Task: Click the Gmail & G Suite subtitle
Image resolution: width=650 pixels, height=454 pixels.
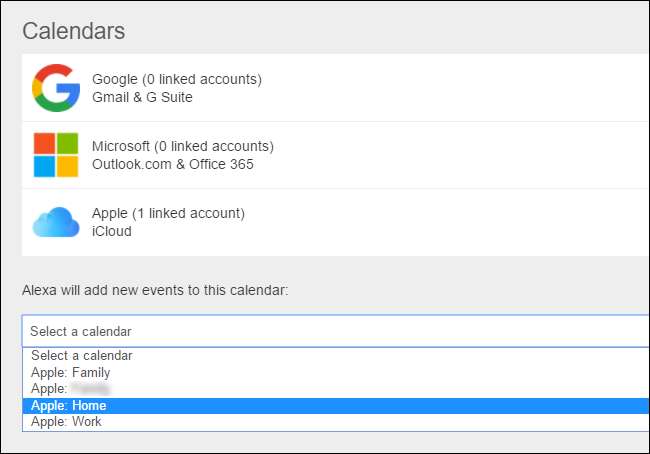Action: point(142,97)
